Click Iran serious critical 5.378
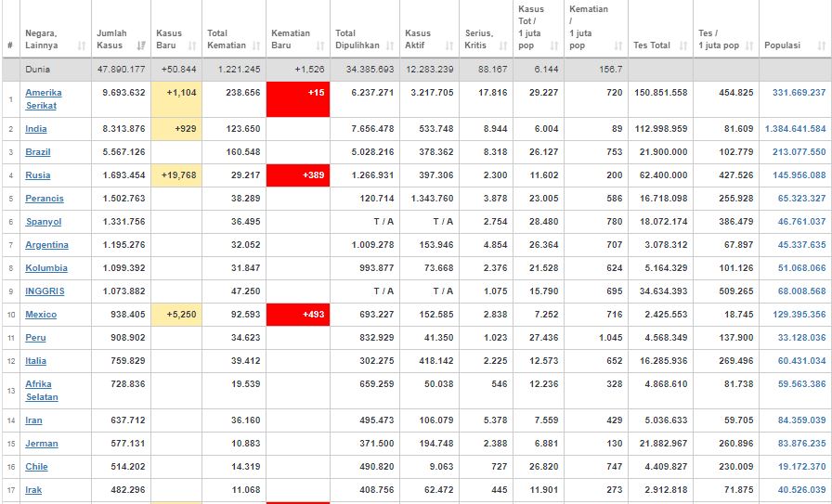This screenshot has height=504, width=832. 495,420
